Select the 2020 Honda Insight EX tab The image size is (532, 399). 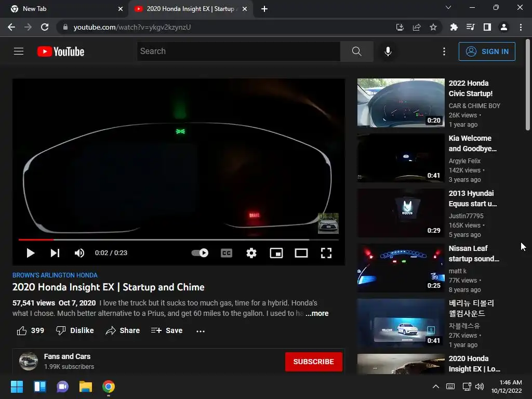[190, 9]
